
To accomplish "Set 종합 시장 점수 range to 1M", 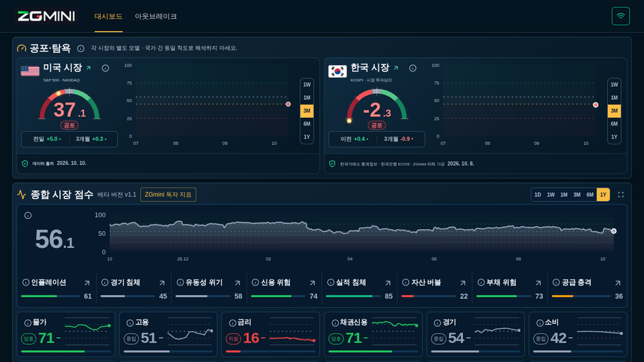I will point(564,194).
